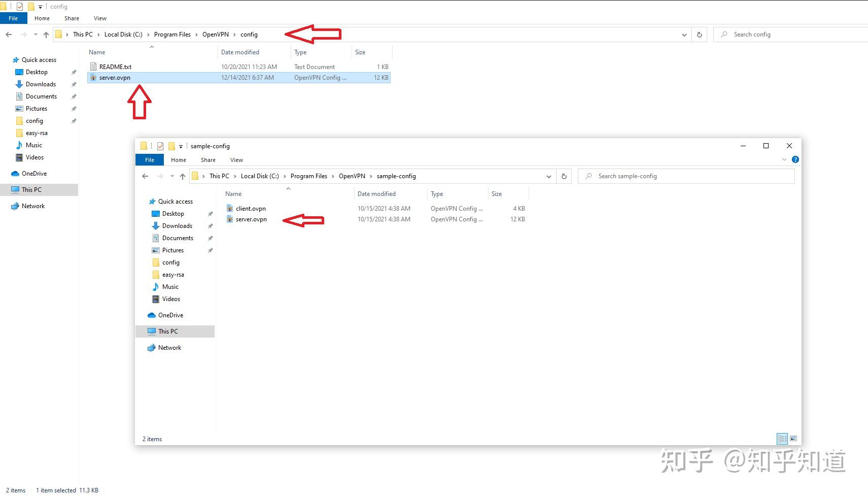
Task: Open Help icon in sample-config window
Action: tap(795, 159)
